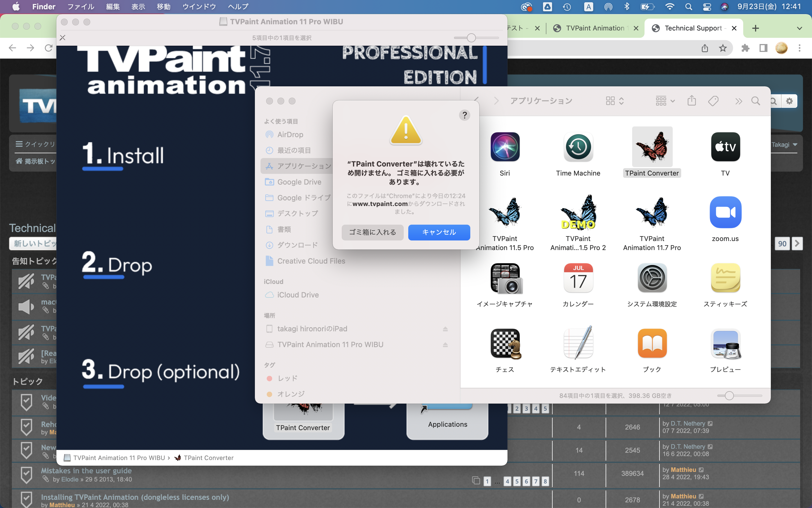This screenshot has width=812, height=508.
Task: Click the Wi-Fi menu bar icon
Action: coord(670,7)
